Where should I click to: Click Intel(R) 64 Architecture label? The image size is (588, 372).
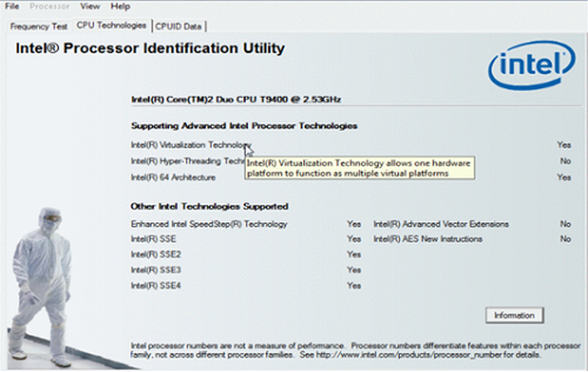coord(173,177)
